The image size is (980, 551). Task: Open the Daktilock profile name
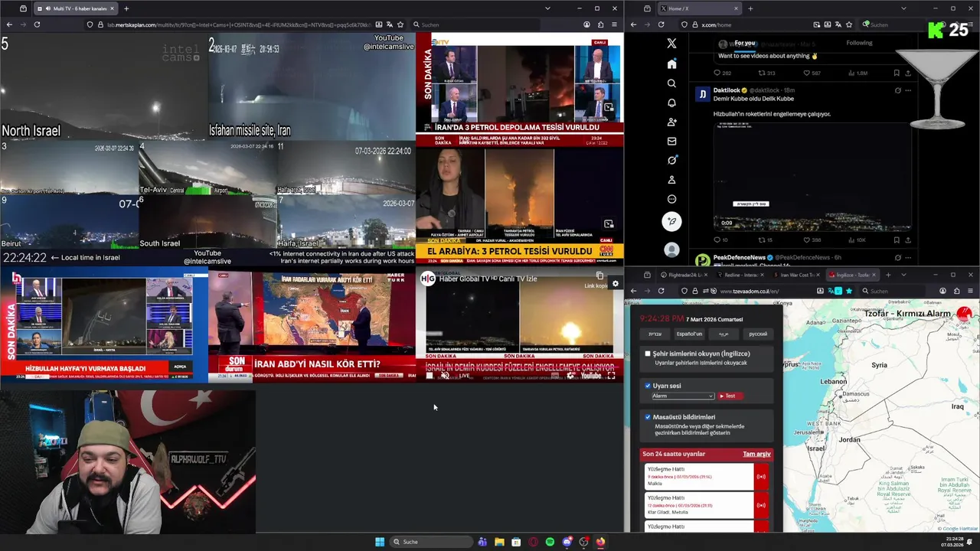point(725,90)
